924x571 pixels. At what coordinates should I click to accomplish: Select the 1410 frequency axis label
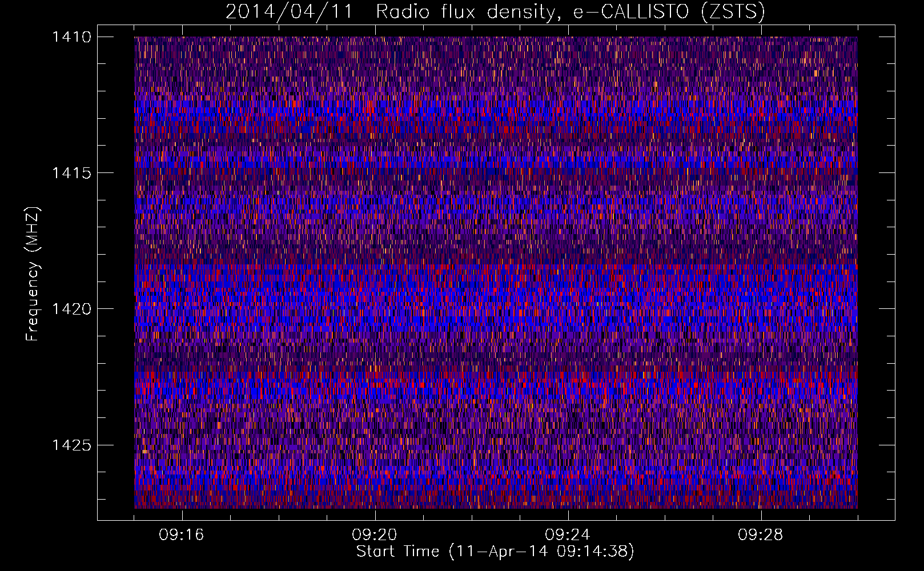point(71,37)
